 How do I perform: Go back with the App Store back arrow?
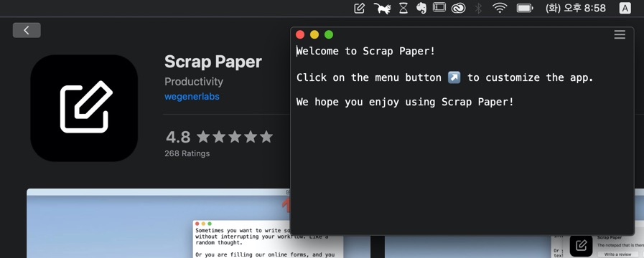[x=27, y=30]
